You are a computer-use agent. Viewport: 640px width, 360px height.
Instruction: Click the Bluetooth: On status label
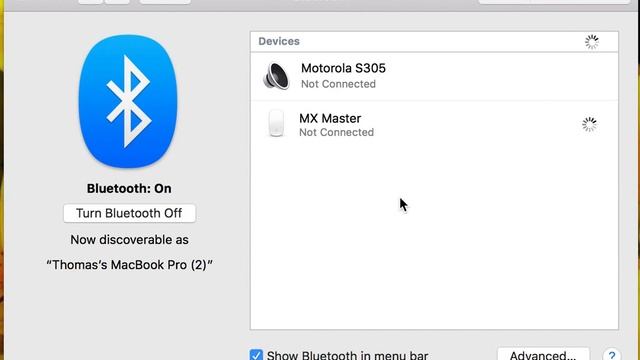129,189
